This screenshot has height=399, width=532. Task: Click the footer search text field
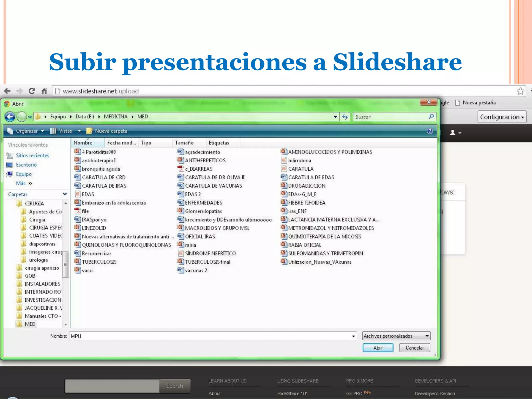[112, 386]
